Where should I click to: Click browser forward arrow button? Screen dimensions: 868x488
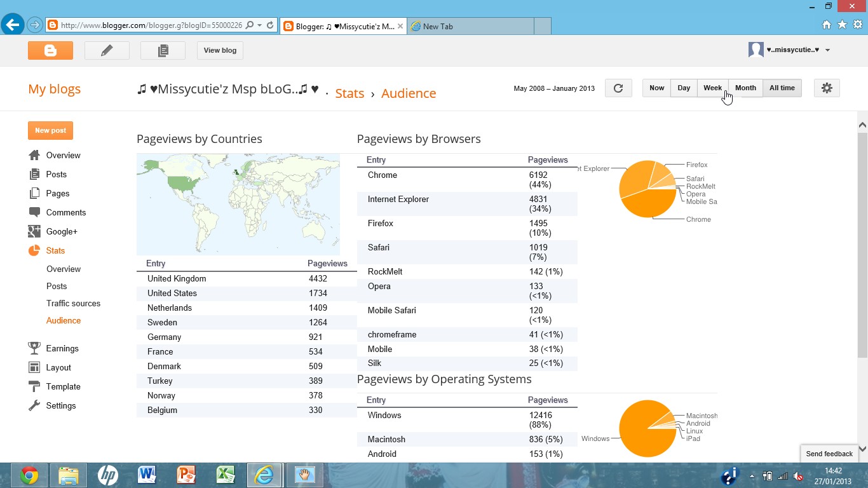coord(34,25)
